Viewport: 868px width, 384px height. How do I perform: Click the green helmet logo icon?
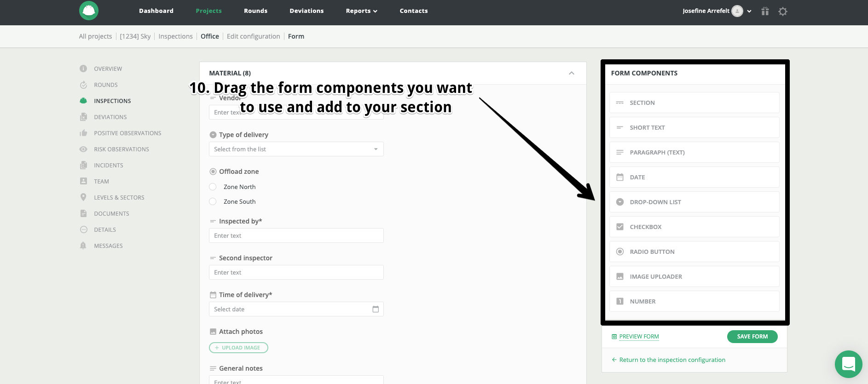(89, 11)
